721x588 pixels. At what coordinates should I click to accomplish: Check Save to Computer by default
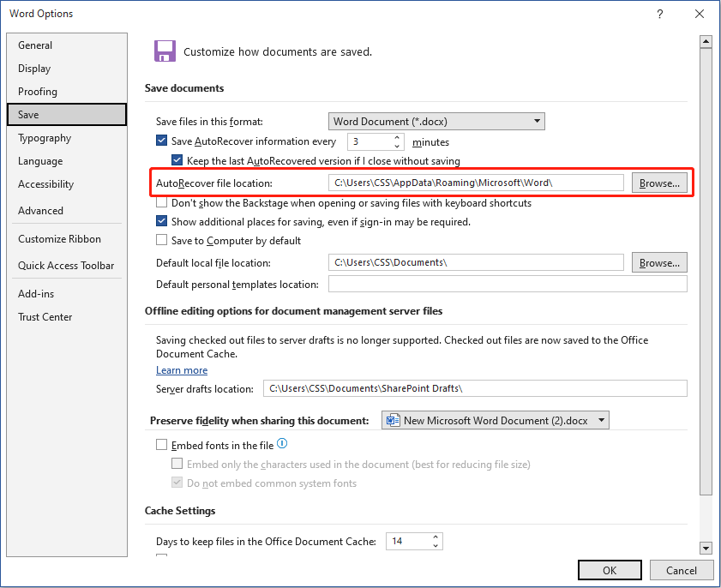pyautogui.click(x=161, y=240)
